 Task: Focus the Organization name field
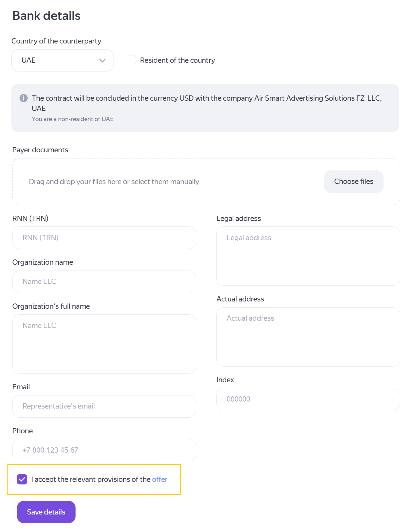coord(104,282)
